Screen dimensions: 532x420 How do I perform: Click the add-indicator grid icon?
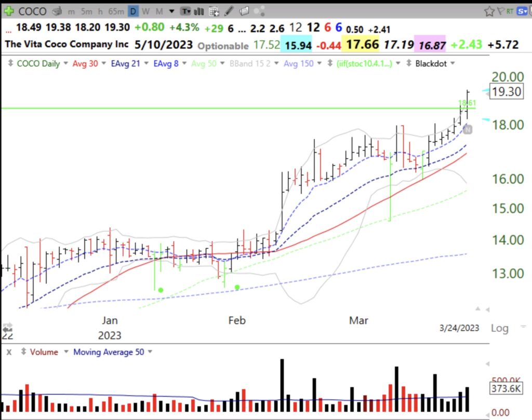(x=214, y=11)
